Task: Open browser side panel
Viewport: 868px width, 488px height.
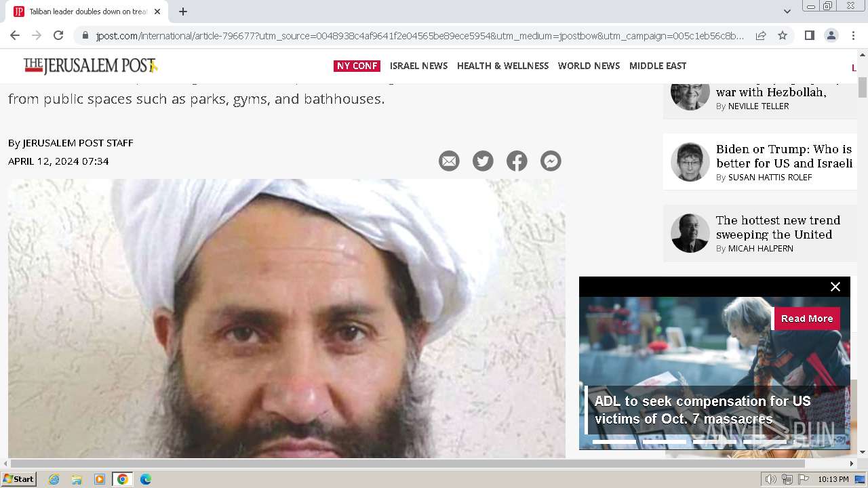Action: point(809,35)
